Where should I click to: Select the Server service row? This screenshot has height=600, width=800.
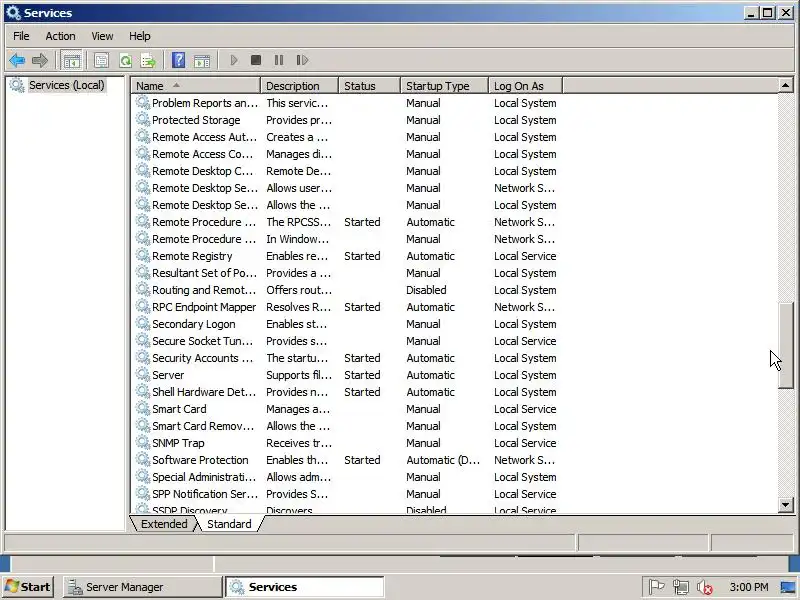pos(347,375)
